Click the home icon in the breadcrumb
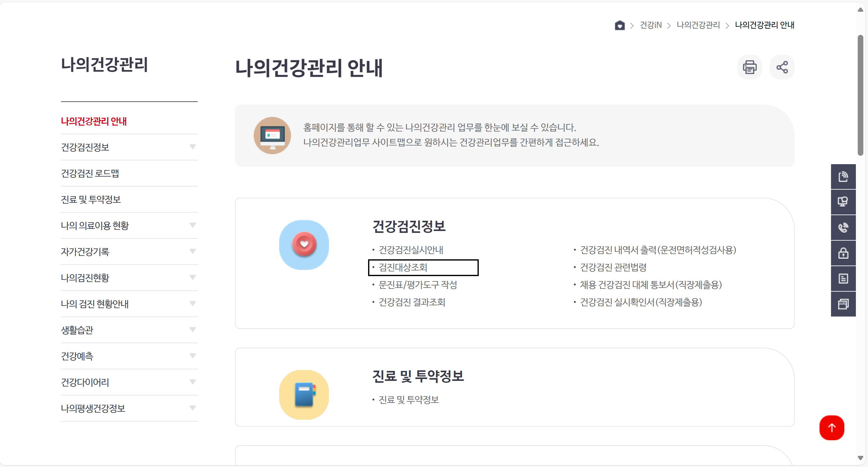 click(619, 25)
